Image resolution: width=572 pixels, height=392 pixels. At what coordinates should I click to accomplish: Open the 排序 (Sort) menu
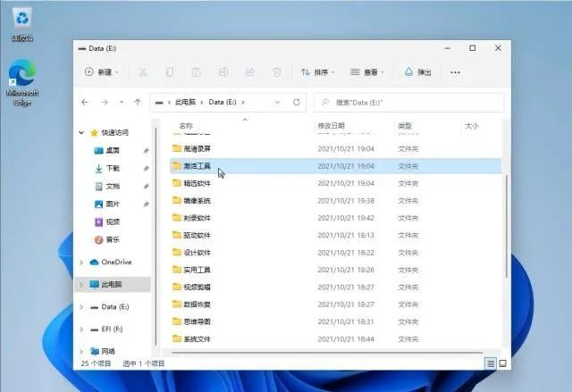[318, 72]
